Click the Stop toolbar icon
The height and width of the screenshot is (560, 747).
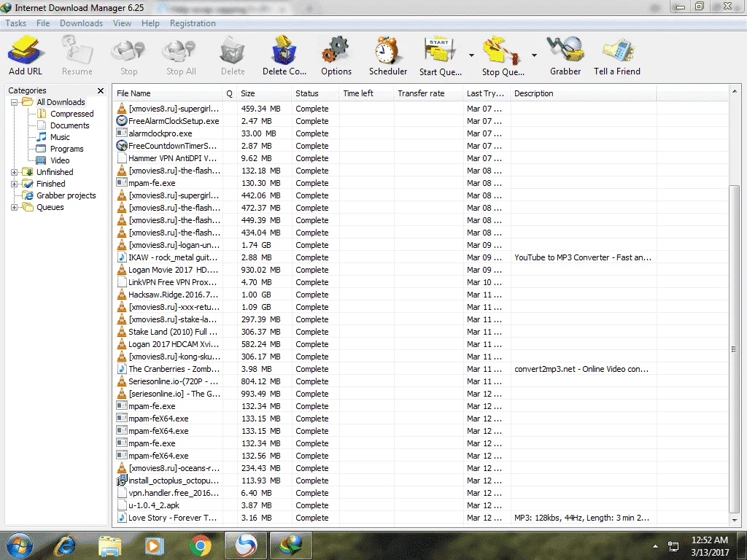(128, 52)
